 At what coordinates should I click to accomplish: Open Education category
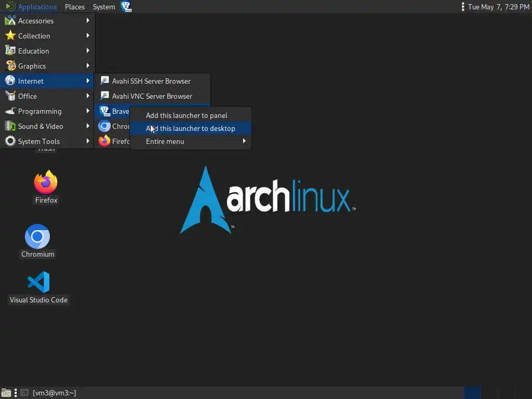coord(47,51)
